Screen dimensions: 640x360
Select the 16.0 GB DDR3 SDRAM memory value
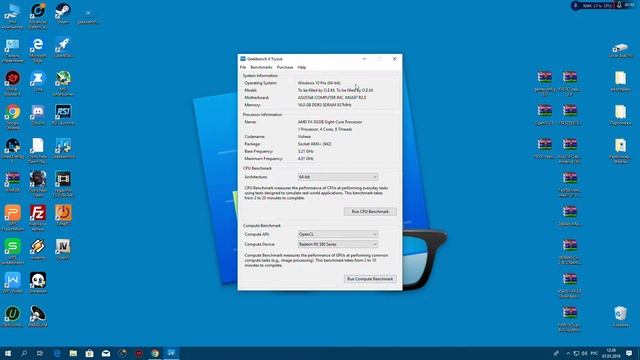click(x=324, y=105)
